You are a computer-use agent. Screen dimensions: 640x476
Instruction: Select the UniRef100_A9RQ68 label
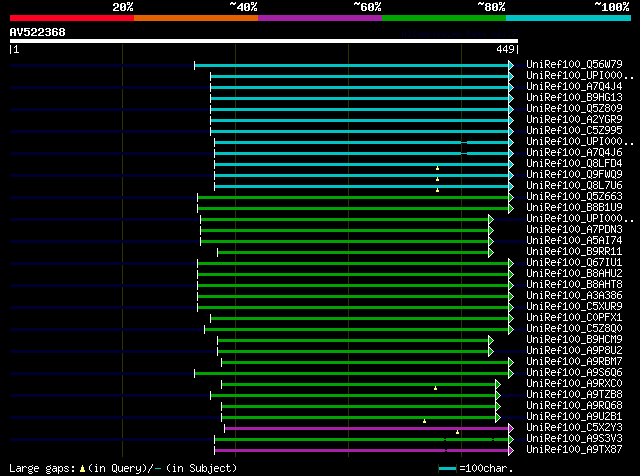tap(574, 406)
